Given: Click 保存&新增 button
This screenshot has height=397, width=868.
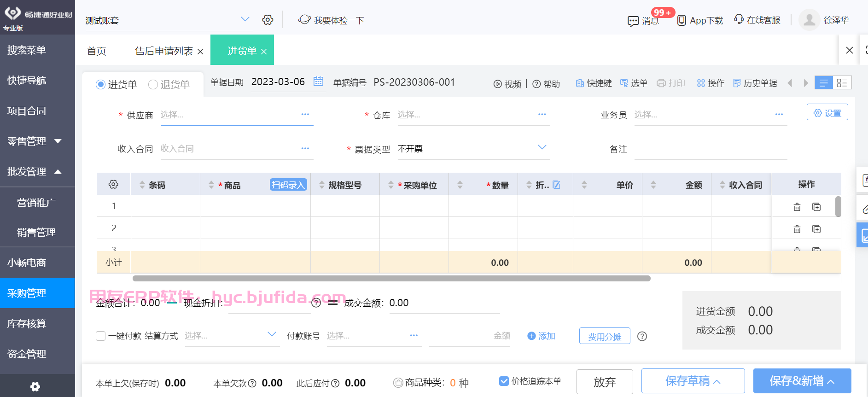Looking at the screenshot, I should [x=802, y=381].
